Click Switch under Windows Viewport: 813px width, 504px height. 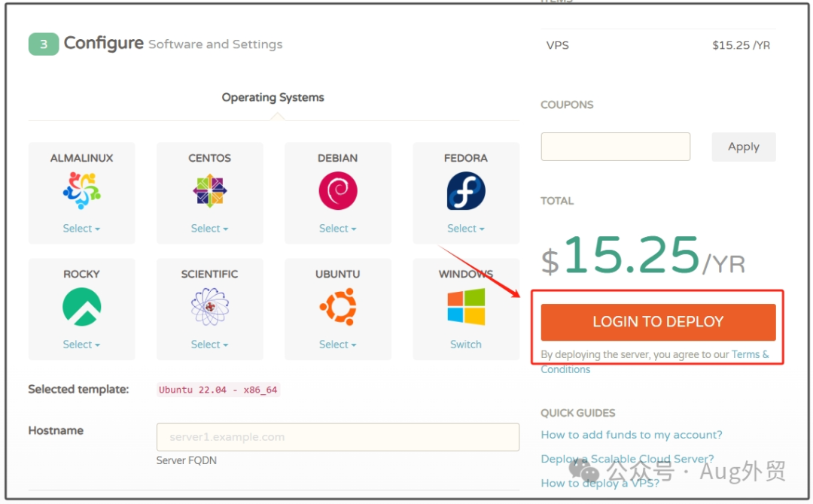466,345
